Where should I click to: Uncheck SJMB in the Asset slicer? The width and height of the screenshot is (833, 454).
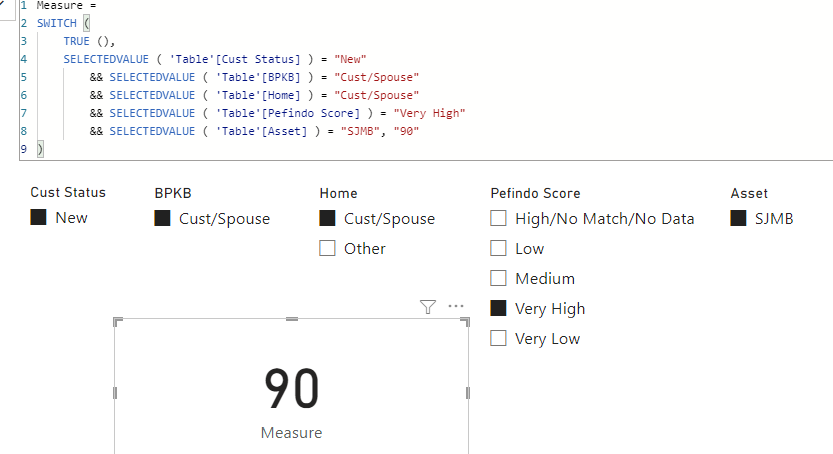point(738,218)
